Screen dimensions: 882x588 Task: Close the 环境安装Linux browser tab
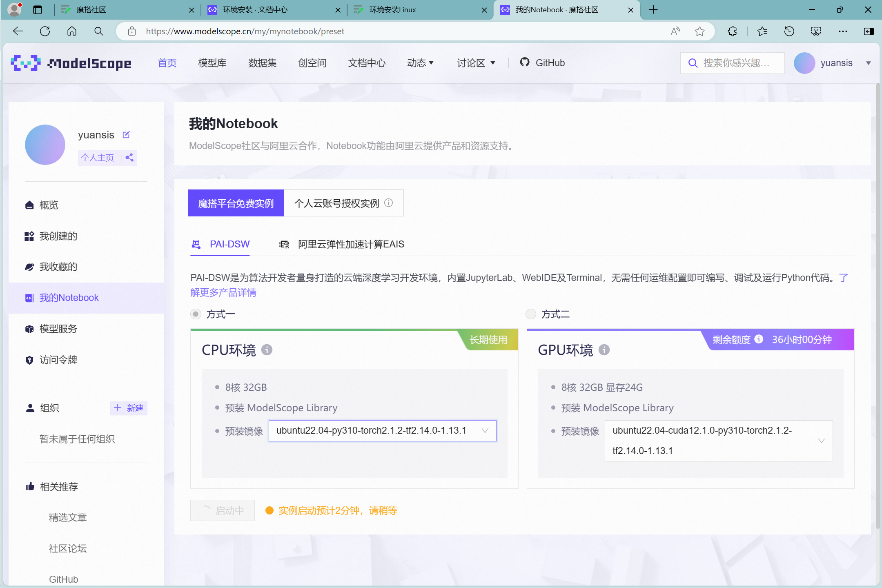click(484, 10)
